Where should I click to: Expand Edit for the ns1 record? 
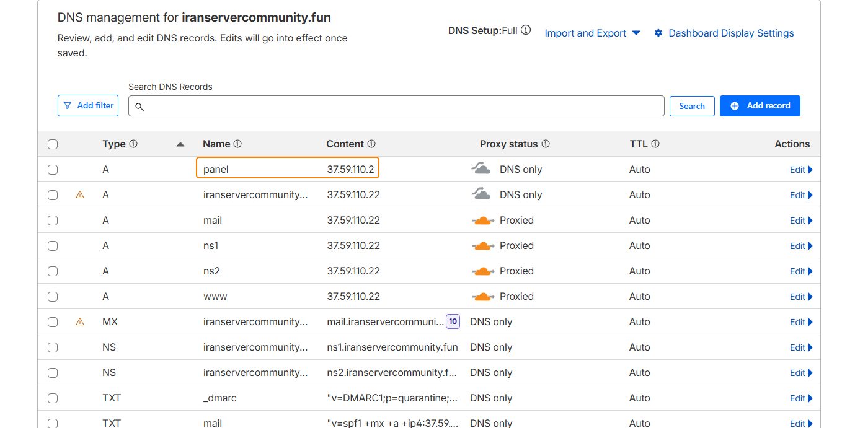[x=800, y=246]
